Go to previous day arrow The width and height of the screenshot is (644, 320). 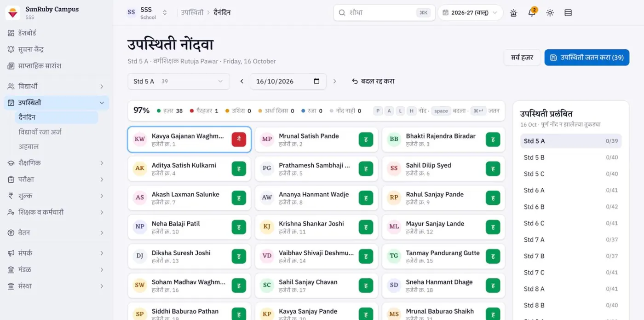[x=242, y=81]
